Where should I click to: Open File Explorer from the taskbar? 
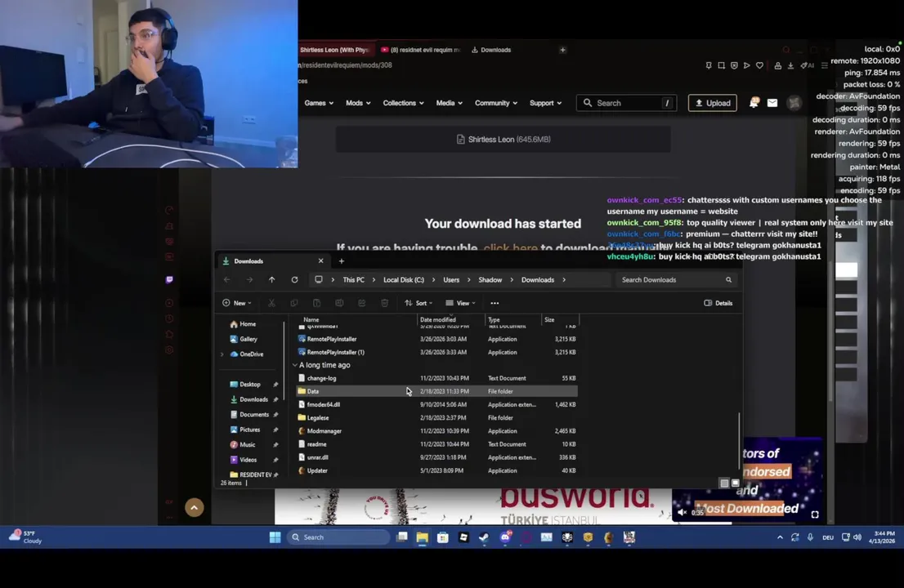click(x=422, y=537)
